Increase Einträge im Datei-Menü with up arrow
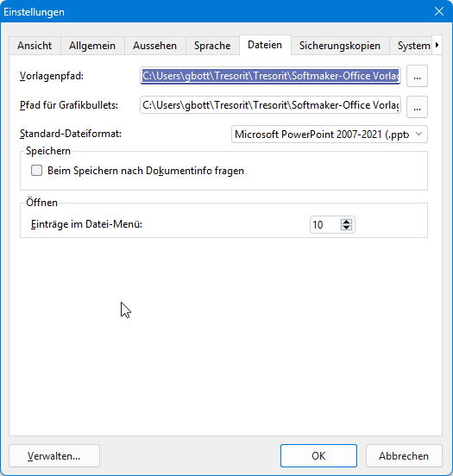 (346, 222)
